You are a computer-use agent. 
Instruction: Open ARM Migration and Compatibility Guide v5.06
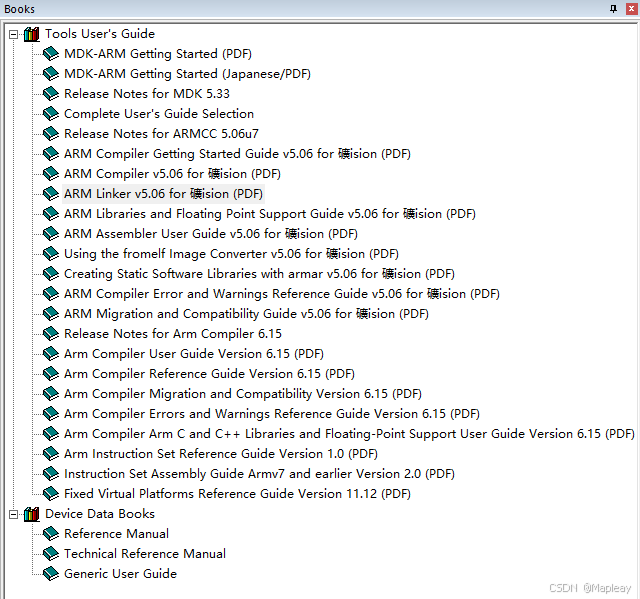[x=246, y=314]
